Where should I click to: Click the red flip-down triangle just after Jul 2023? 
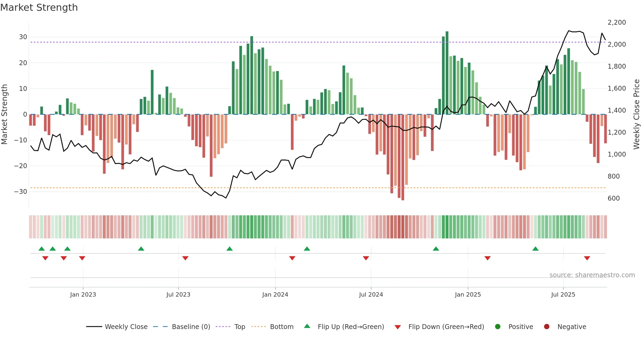tap(185, 258)
